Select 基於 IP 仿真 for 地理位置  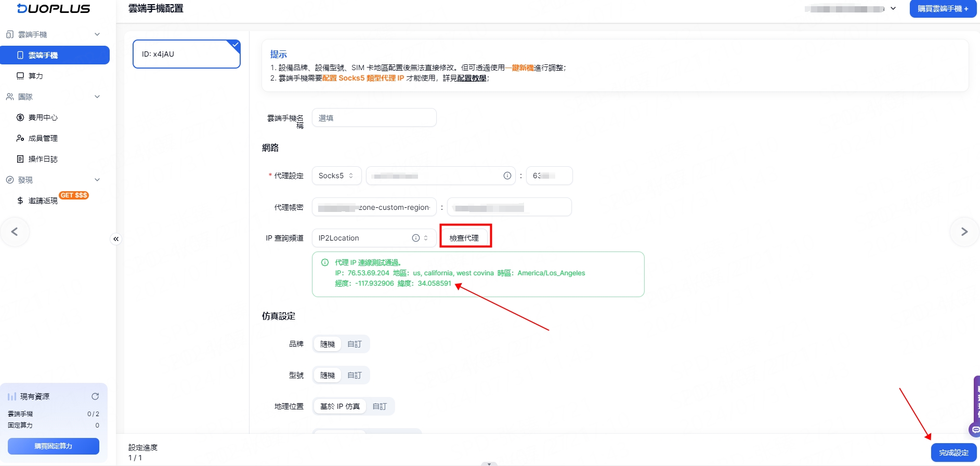(340, 406)
